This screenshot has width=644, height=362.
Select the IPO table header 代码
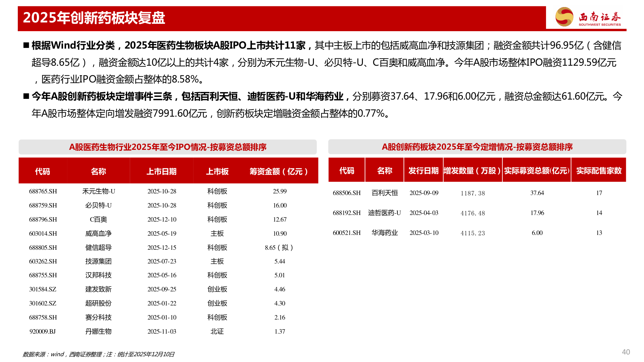pos(43,171)
